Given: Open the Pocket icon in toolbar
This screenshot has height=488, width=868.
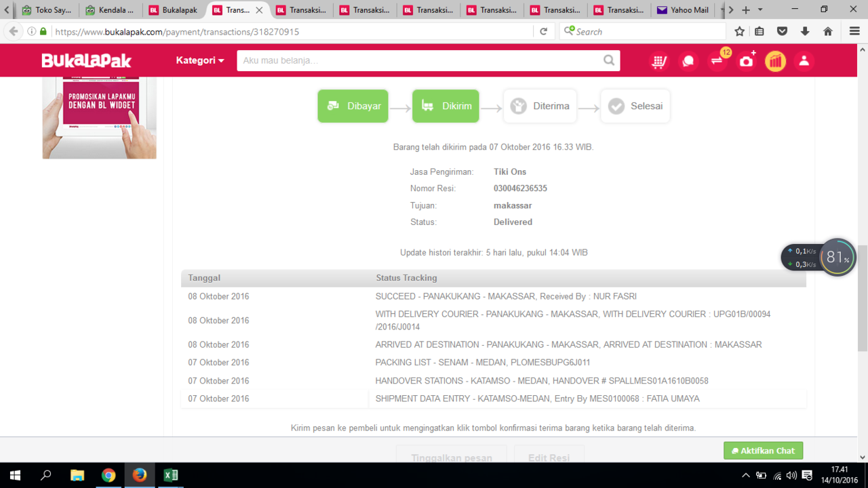Looking at the screenshot, I should tap(783, 31).
